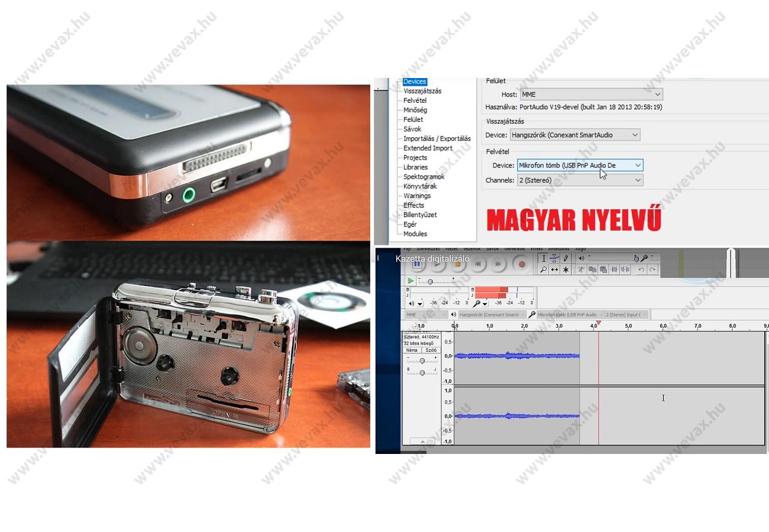
Task: Open the recording Device Mikrofon tömb dropdown
Action: point(580,166)
